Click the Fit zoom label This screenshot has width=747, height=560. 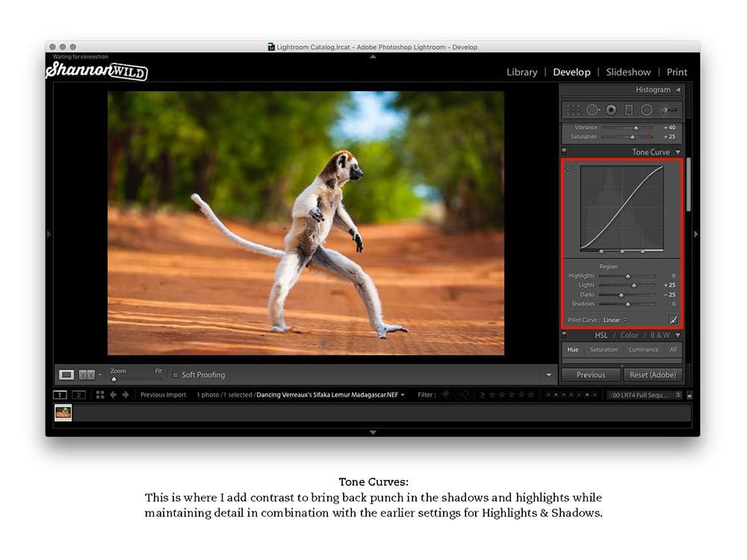(158, 371)
